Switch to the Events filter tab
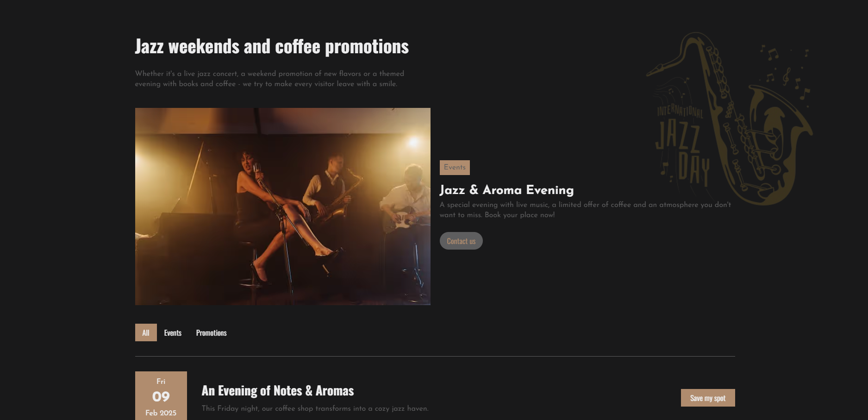Viewport: 868px width, 420px height. 173,332
